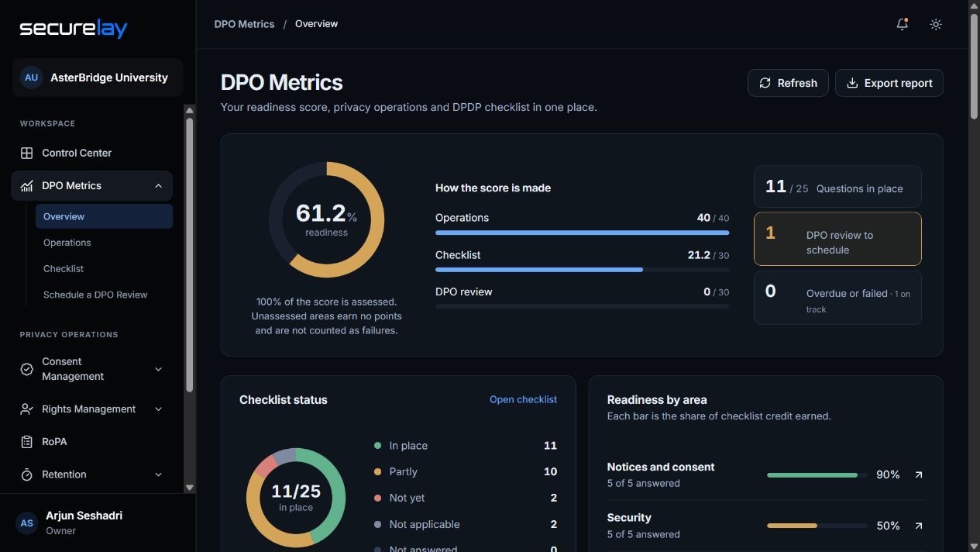Click the Readiness by area heading
This screenshot has width=980, height=552.
click(657, 400)
